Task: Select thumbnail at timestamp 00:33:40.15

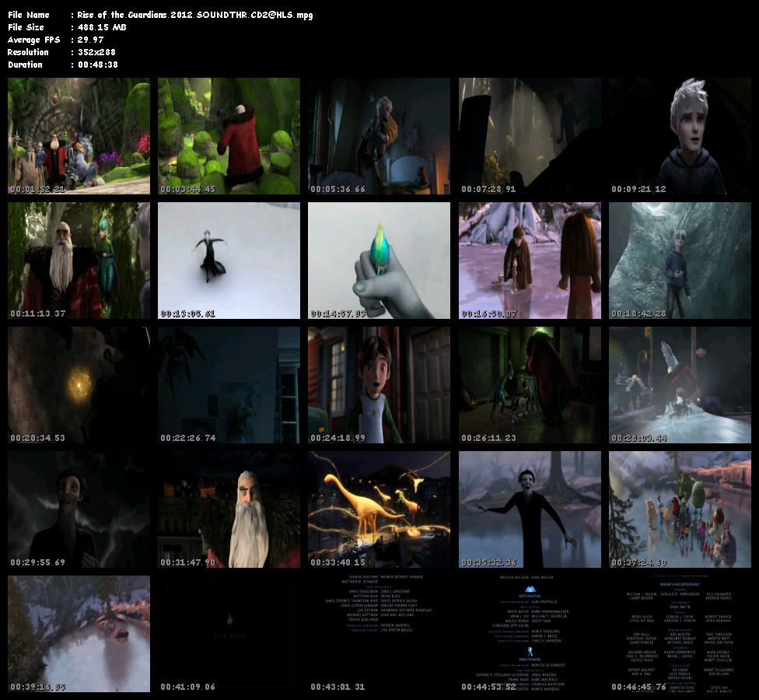Action: tap(379, 509)
